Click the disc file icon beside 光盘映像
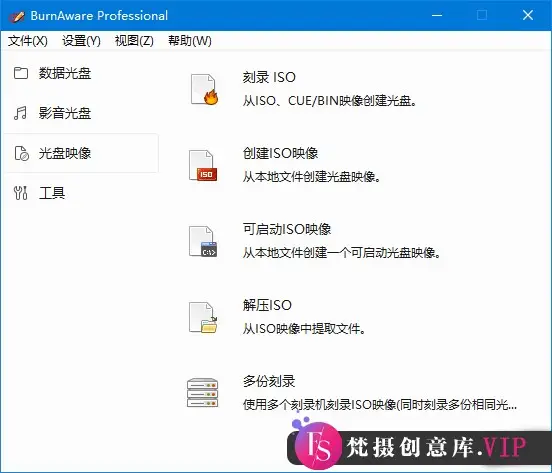Screen dimensions: 552x473 tap(21, 153)
